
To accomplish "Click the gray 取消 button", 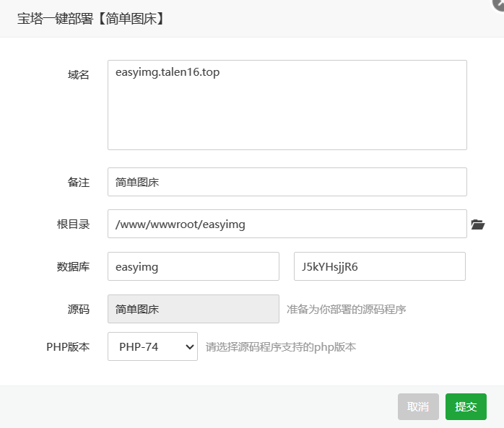I will [x=418, y=406].
